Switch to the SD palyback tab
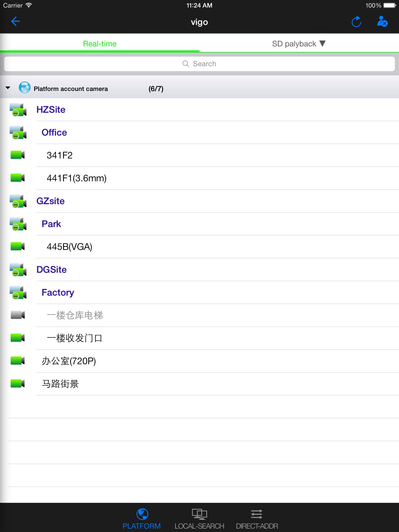This screenshot has height=532, width=399. click(299, 44)
